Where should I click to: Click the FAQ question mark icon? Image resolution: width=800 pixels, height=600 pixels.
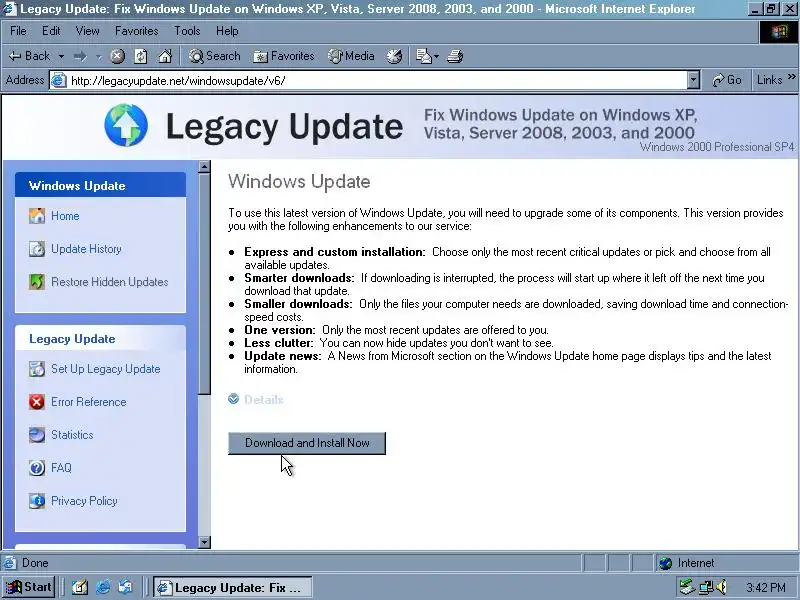(x=37, y=468)
